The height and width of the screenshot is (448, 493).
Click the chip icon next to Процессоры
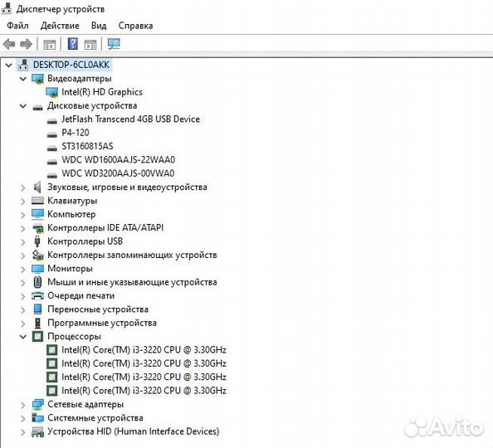[x=37, y=336]
